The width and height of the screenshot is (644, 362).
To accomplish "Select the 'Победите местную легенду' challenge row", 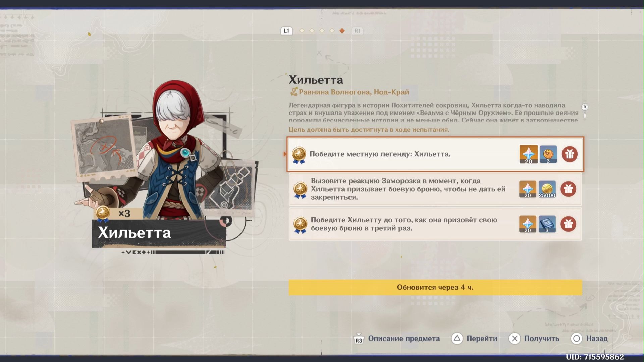I will point(435,154).
